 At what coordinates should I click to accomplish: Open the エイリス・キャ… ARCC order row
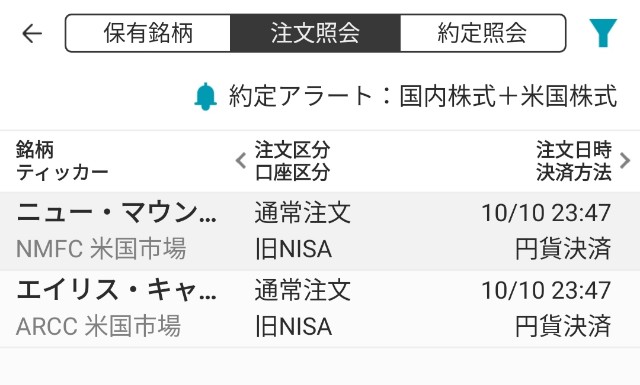[x=320, y=309]
